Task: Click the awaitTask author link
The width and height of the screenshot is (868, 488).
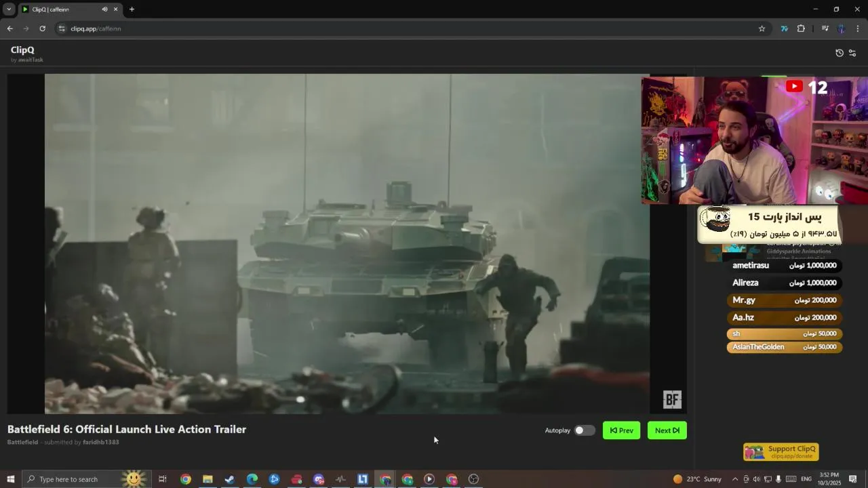Action: point(31,60)
